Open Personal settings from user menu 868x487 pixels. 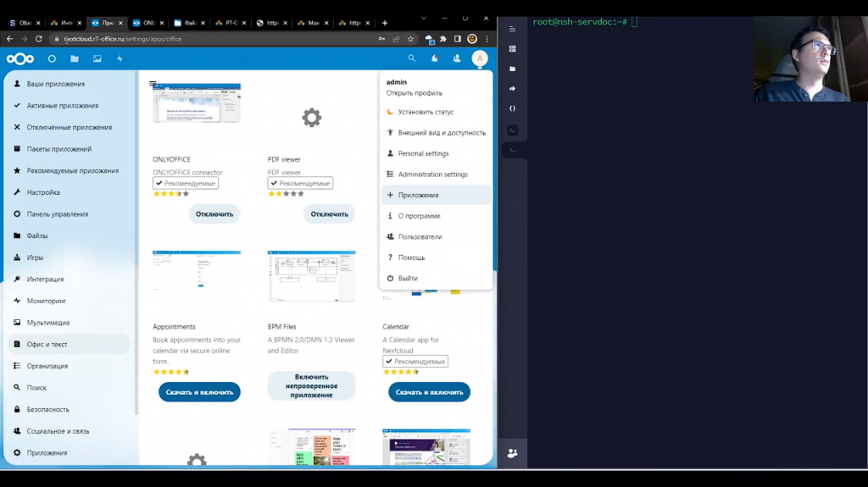point(436,153)
